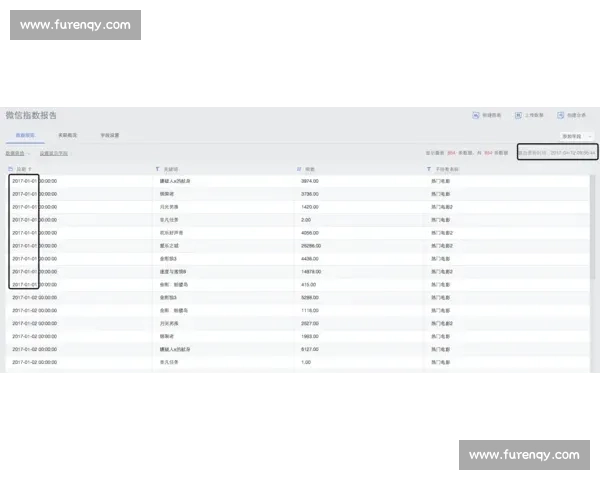Switch to the first tab (data preview)

pos(25,134)
